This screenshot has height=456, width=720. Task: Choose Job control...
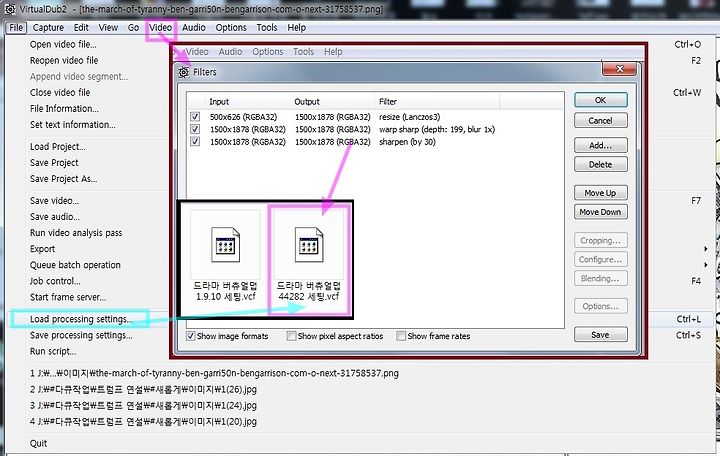(x=55, y=281)
